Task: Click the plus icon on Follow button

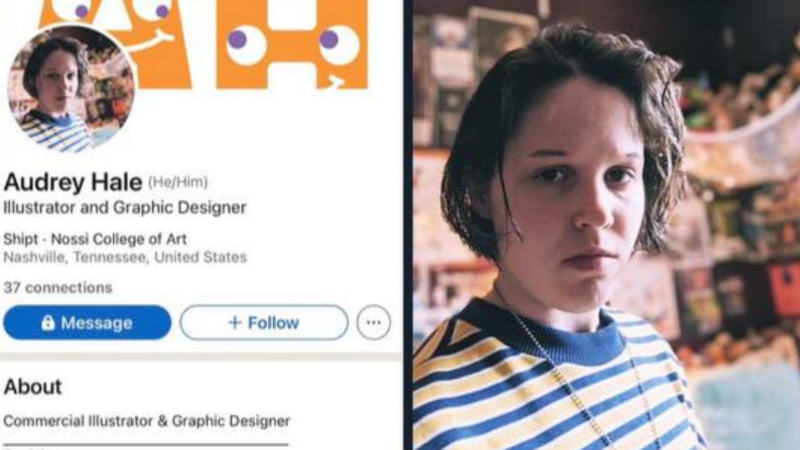Action: pos(234,322)
